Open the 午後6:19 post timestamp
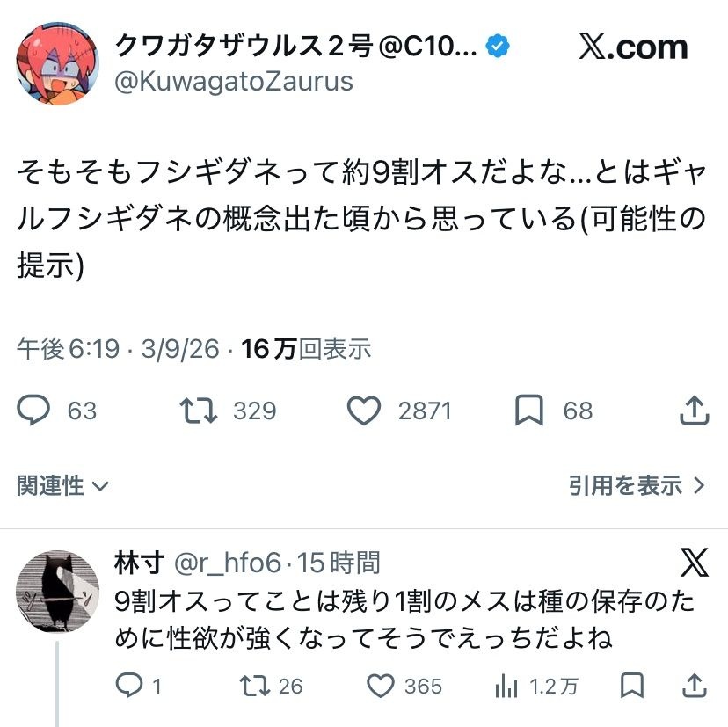 click(x=68, y=349)
